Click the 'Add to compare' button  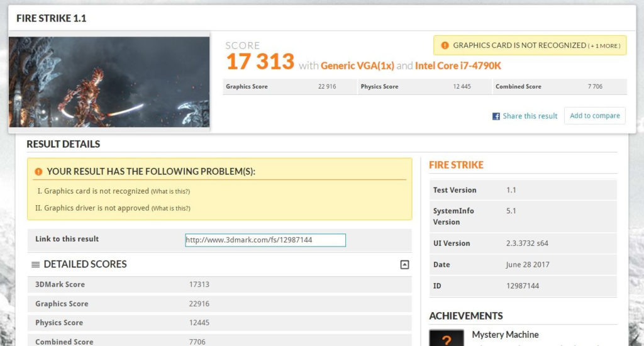594,116
